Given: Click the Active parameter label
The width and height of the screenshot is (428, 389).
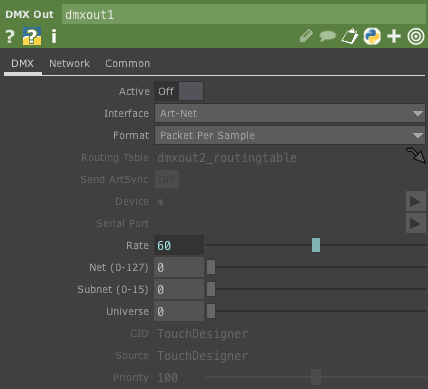Looking at the screenshot, I should pyautogui.click(x=134, y=91).
